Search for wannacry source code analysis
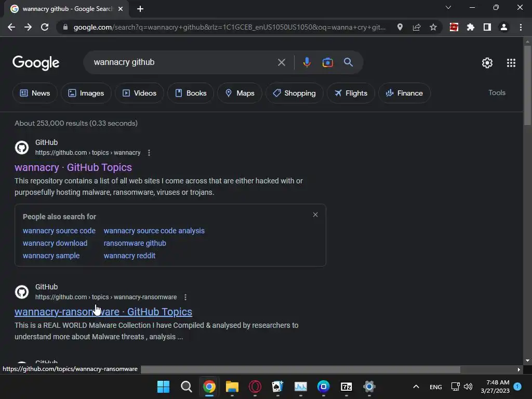The image size is (532, 399). coord(154,231)
